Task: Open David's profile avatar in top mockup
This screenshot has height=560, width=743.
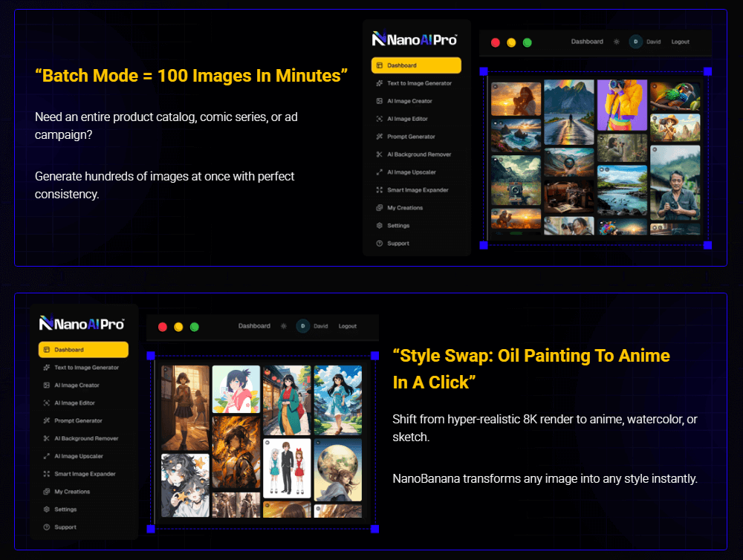Action: (635, 42)
